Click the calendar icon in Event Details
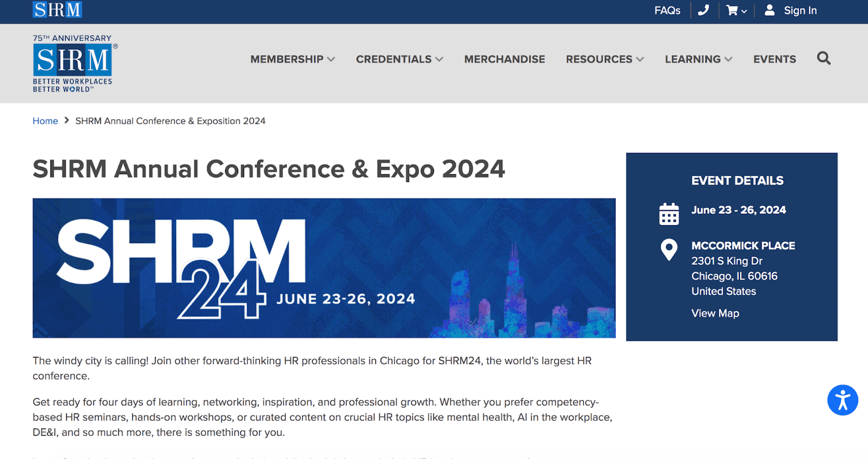Viewport: 868px width, 459px height. pyautogui.click(x=669, y=214)
